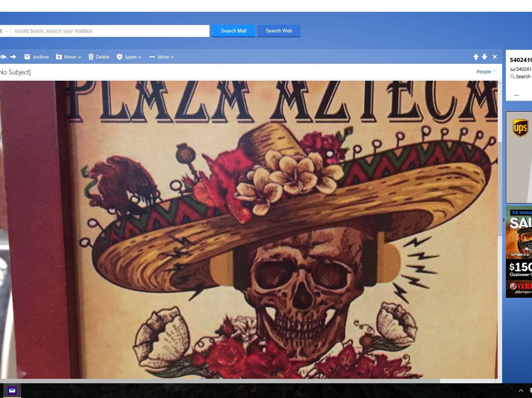532x398 pixels.
Task: Click the contact card search magnifier icon
Action: click(x=513, y=77)
